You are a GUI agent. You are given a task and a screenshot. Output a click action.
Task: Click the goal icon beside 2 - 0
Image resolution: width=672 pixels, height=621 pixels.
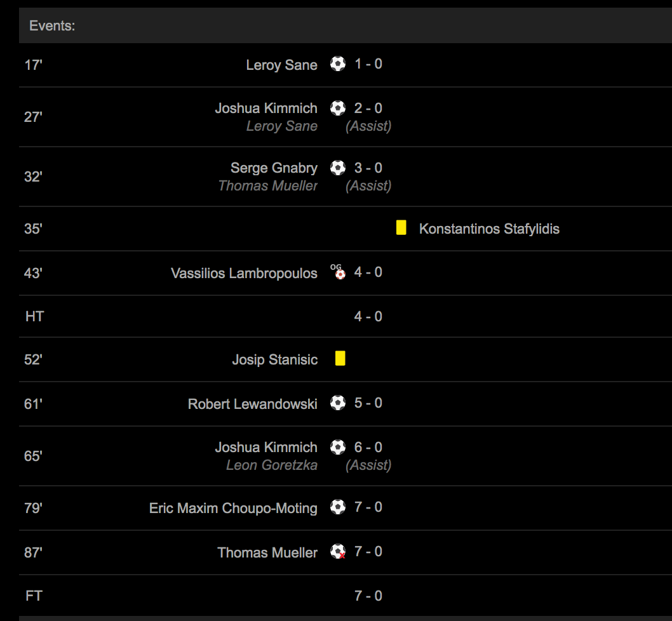click(338, 108)
